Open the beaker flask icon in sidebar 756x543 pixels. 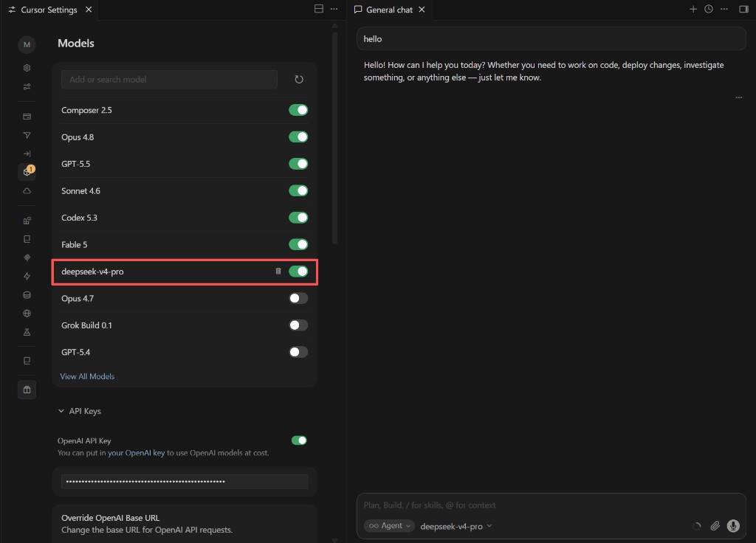tap(27, 332)
